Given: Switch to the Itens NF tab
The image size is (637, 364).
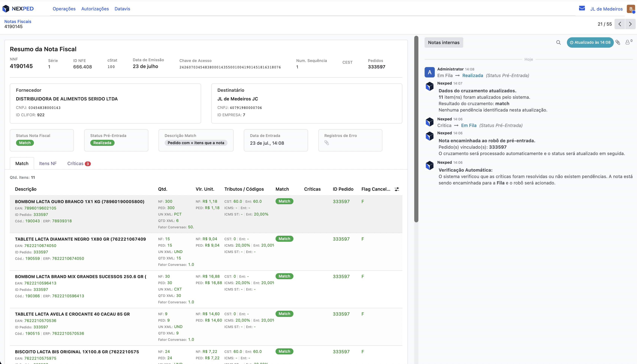Looking at the screenshot, I should 48,164.
